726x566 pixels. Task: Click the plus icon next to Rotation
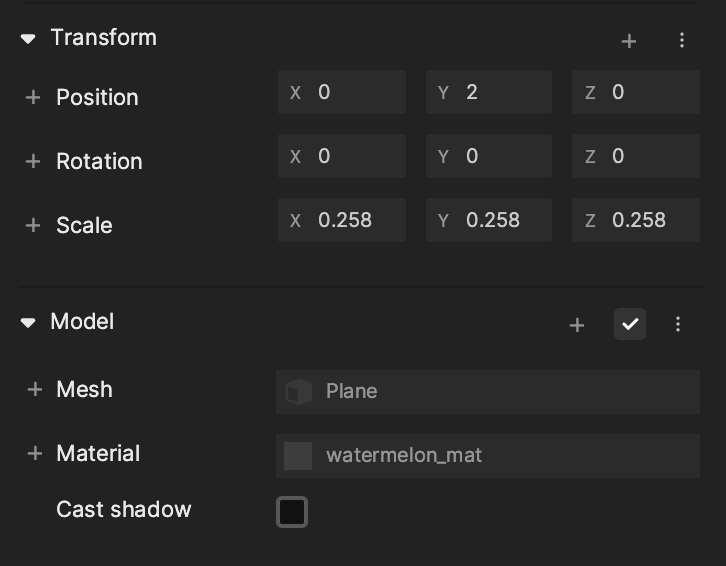point(33,161)
